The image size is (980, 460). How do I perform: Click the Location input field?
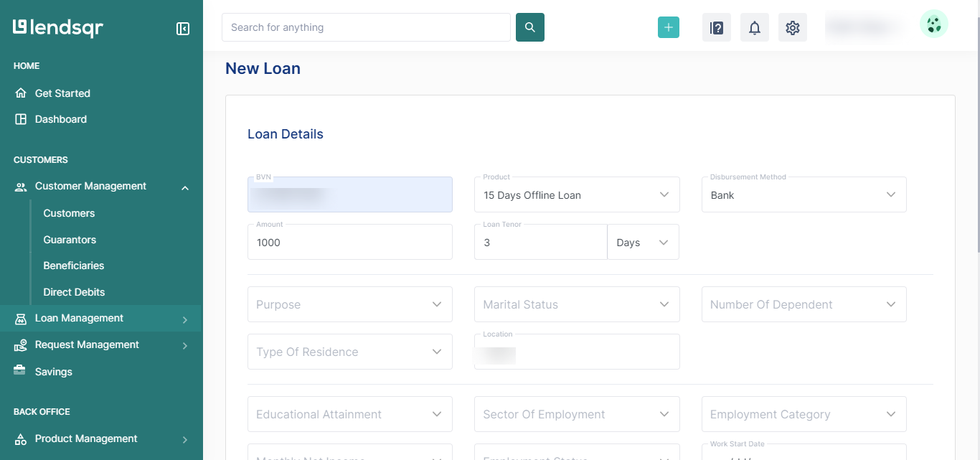click(577, 352)
